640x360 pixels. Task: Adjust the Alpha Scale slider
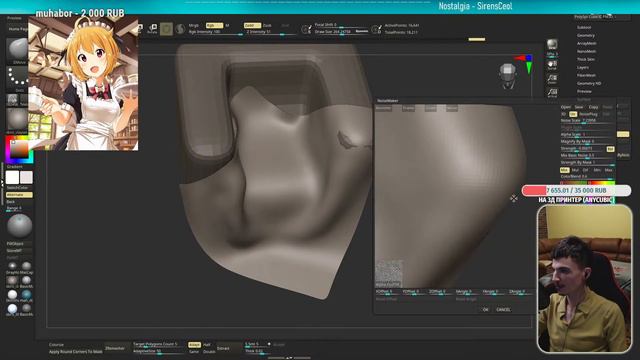pos(587,134)
